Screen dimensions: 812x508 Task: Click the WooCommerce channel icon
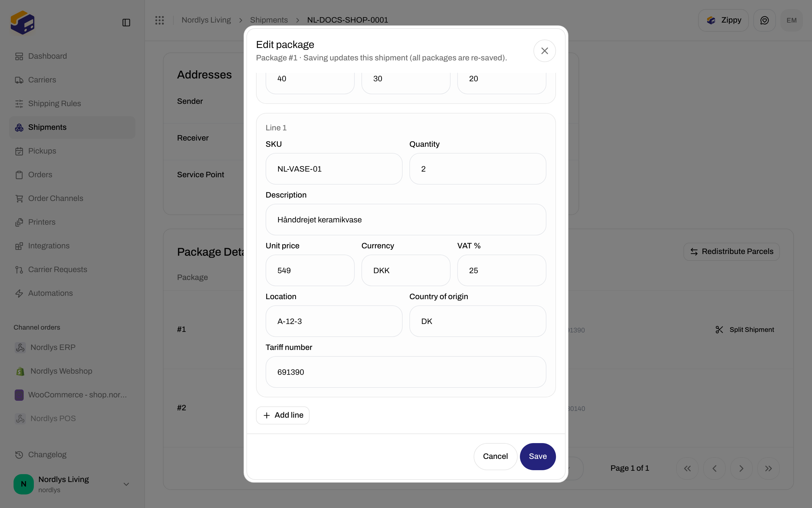(19, 395)
